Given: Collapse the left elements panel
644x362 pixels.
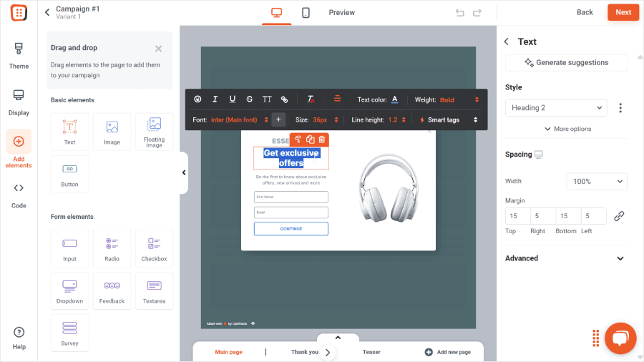Looking at the screenshot, I should 184,172.
